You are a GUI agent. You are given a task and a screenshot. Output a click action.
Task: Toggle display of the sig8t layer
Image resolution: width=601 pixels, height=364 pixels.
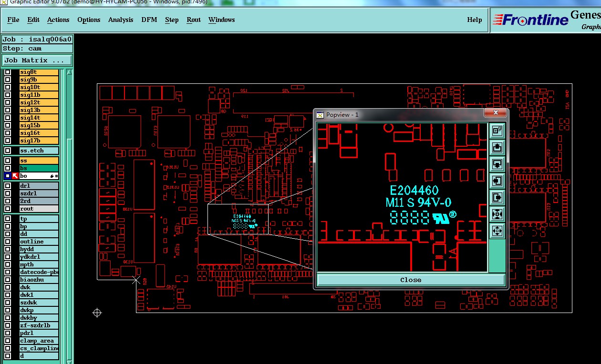[8, 72]
